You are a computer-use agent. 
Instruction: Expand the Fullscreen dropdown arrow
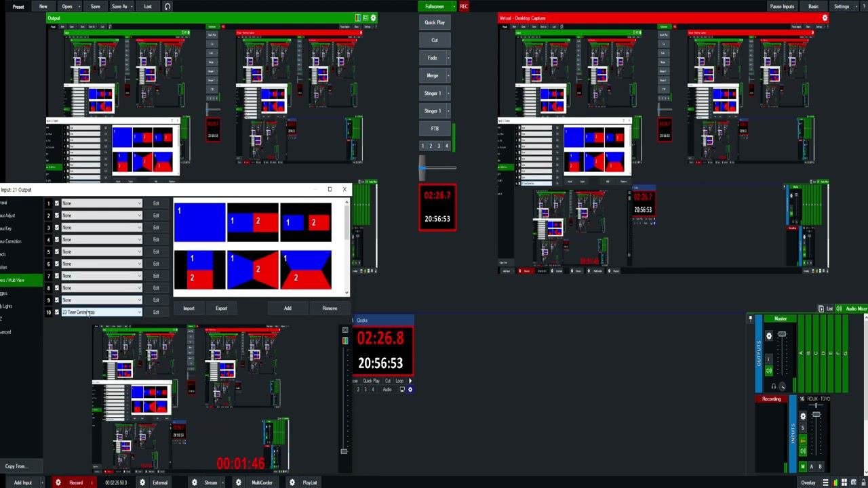454,6
